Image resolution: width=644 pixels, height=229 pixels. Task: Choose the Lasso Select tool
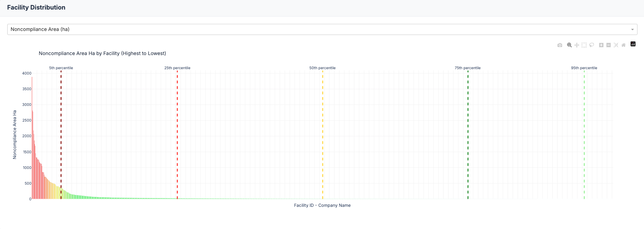point(592,45)
